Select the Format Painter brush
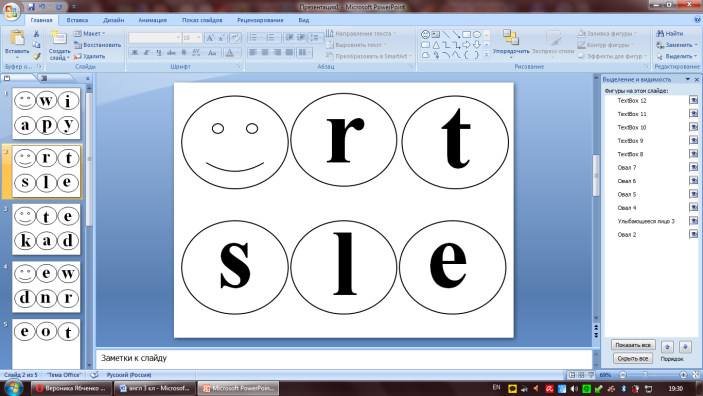 [x=36, y=56]
